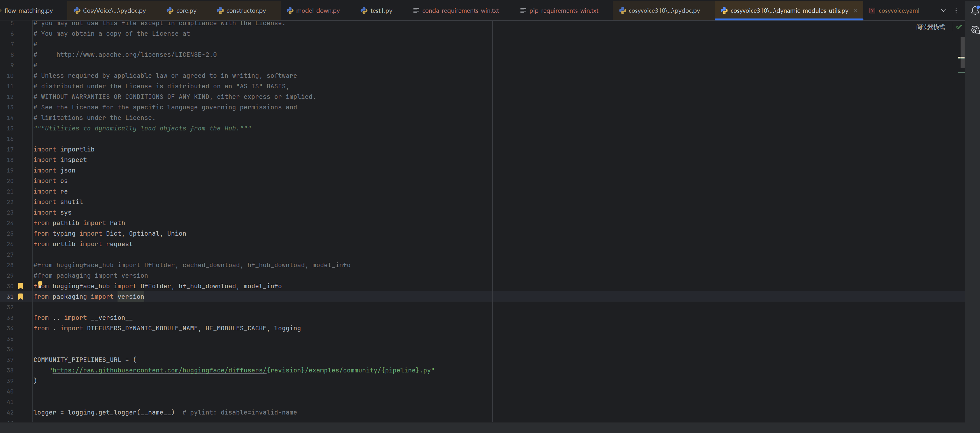Viewport: 980px width, 433px height.
Task: Open the hidden tabs chevron dropdown
Action: (943, 10)
